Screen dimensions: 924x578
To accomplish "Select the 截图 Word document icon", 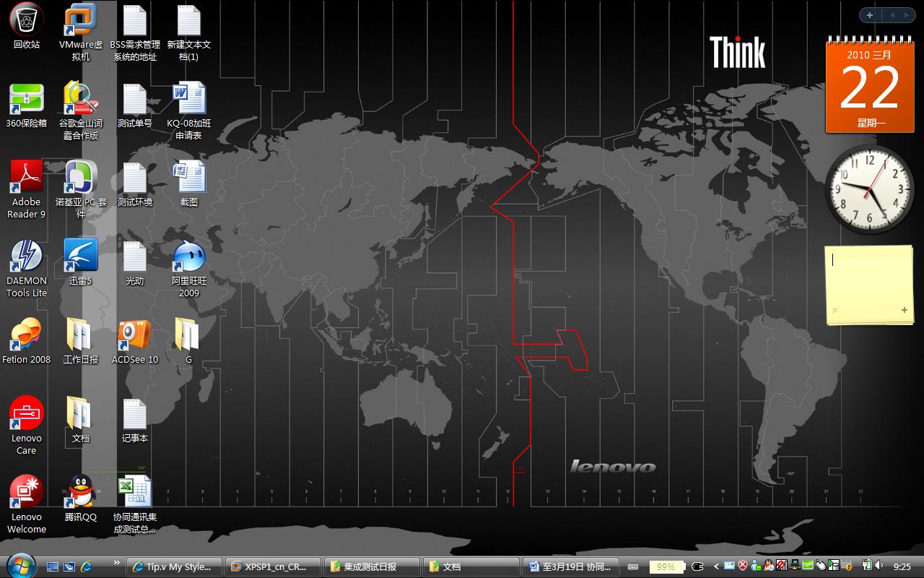I will (189, 184).
